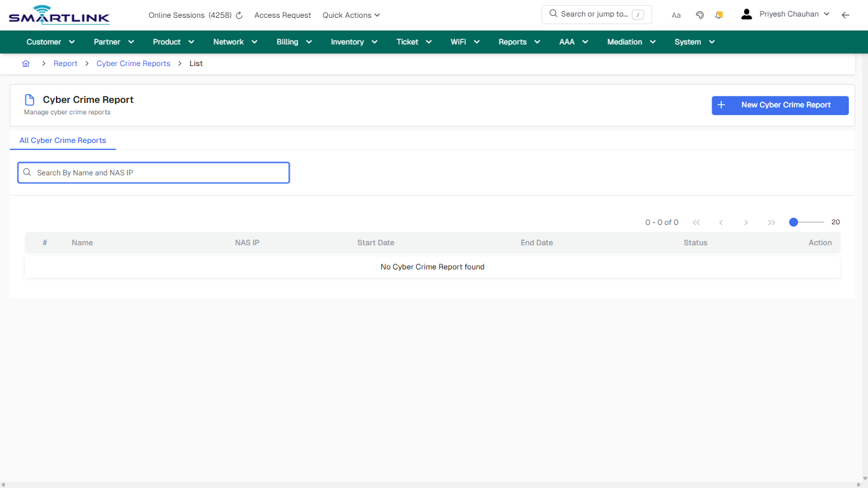Viewport: 868px width, 488px height.
Task: Open the global Search or jump to box
Action: [596, 14]
